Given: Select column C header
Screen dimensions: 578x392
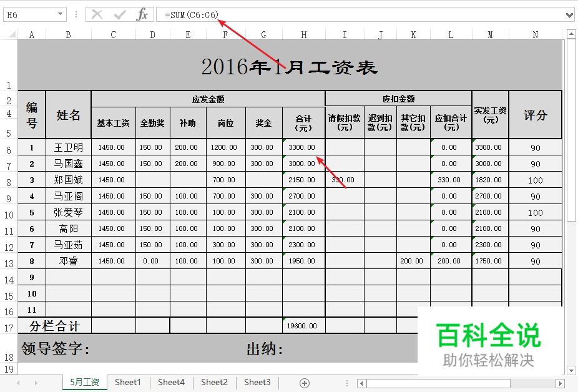Looking at the screenshot, I should (x=113, y=35).
